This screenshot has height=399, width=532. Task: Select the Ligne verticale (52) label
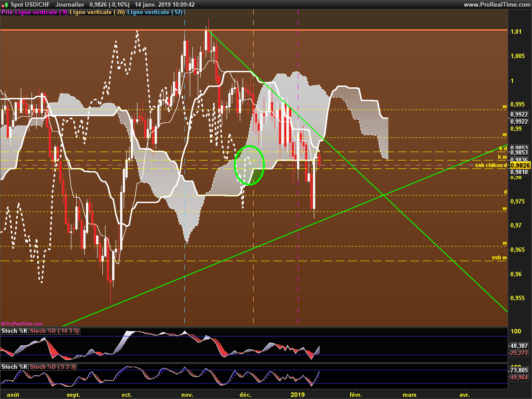(x=155, y=12)
